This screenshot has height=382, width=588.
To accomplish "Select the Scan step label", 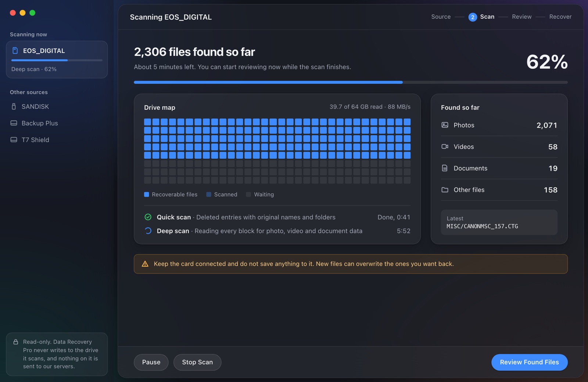I will [x=487, y=17].
